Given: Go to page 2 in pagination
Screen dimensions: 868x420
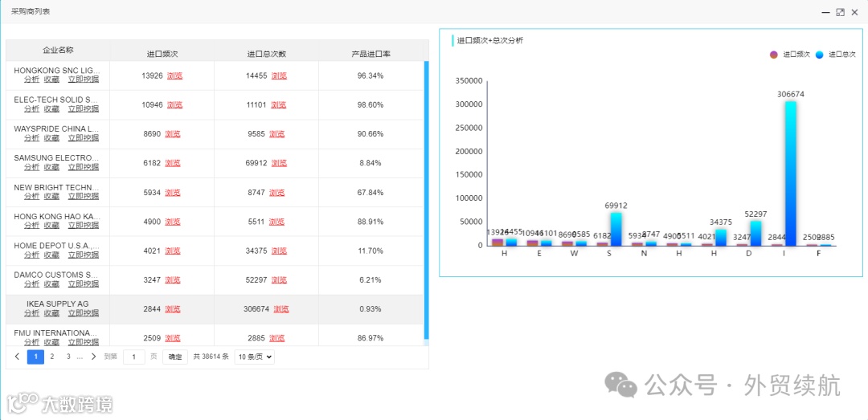Looking at the screenshot, I should pyautogui.click(x=52, y=357).
